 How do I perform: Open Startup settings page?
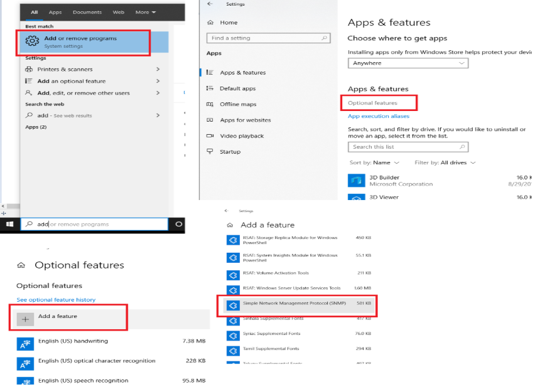pos(230,152)
